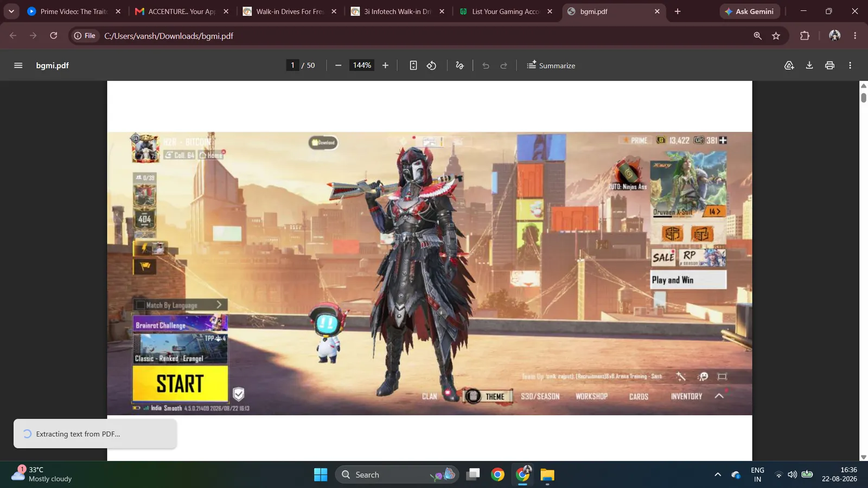
Task: Print the PDF document
Action: (829, 65)
